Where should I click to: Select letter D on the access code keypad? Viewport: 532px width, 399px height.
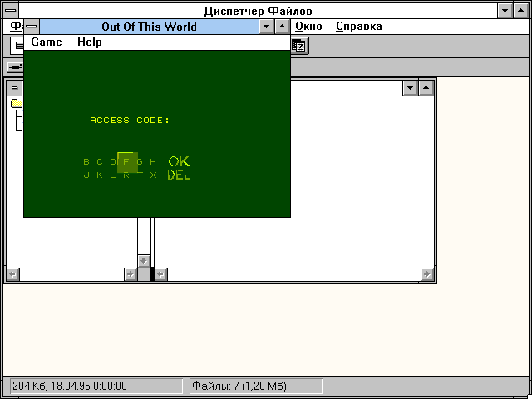113,162
